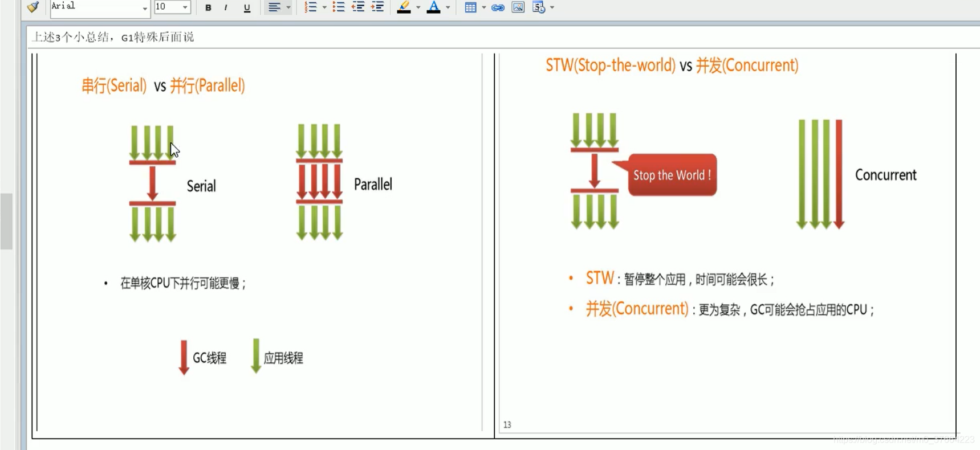
Task: Click the 'GC线程' legend label
Action: (209, 358)
